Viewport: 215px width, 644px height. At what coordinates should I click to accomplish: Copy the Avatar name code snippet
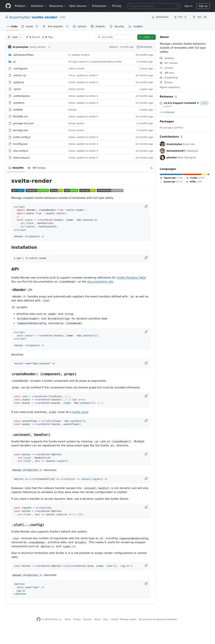coord(146,363)
